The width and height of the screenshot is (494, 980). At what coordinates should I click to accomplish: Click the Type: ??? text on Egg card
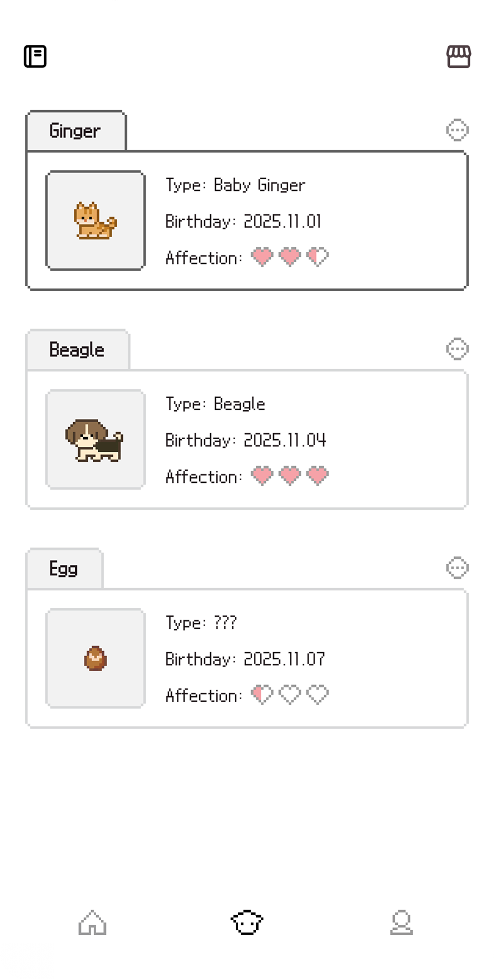200,622
